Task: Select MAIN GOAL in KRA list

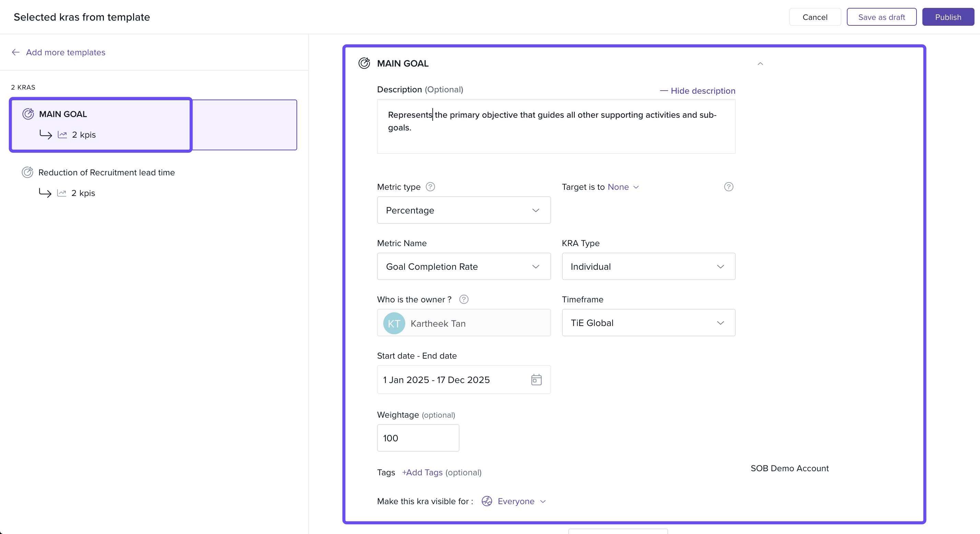Action: click(63, 114)
